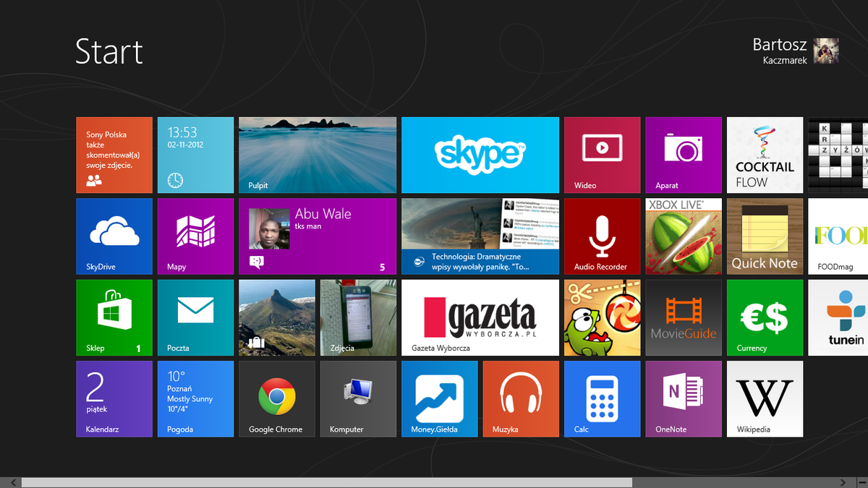View the Poznań weather in Pogoda
Image resolution: width=868 pixels, height=488 pixels.
(x=195, y=398)
